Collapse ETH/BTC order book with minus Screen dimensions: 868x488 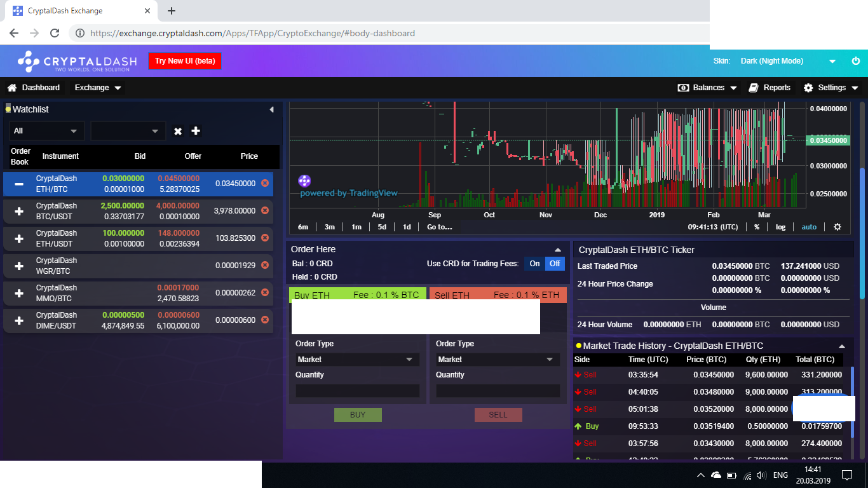tap(19, 184)
